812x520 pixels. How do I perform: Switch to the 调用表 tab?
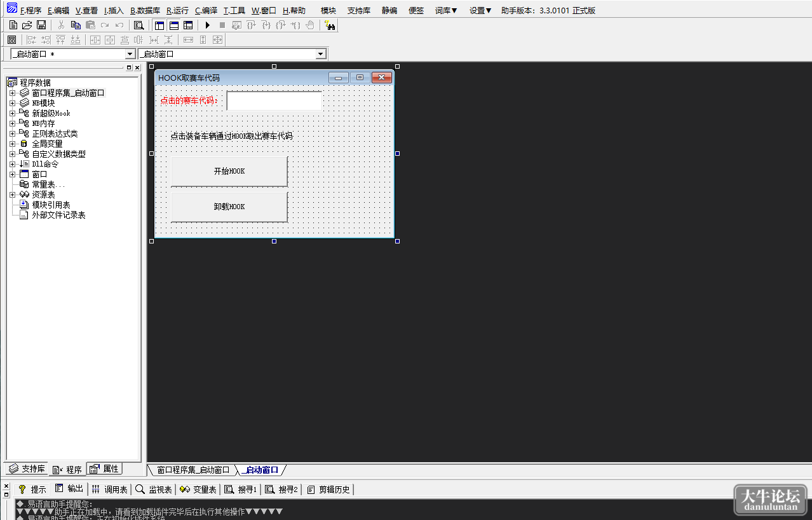pyautogui.click(x=109, y=489)
